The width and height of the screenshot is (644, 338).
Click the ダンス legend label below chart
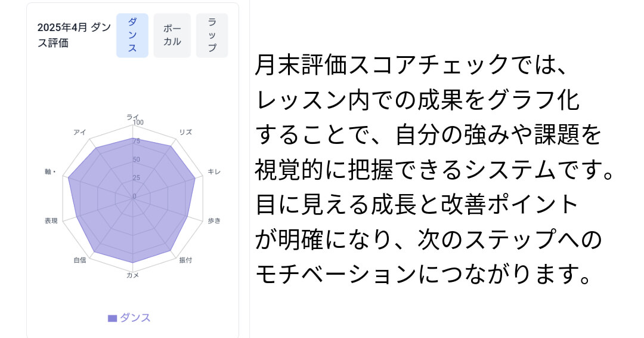click(x=135, y=318)
